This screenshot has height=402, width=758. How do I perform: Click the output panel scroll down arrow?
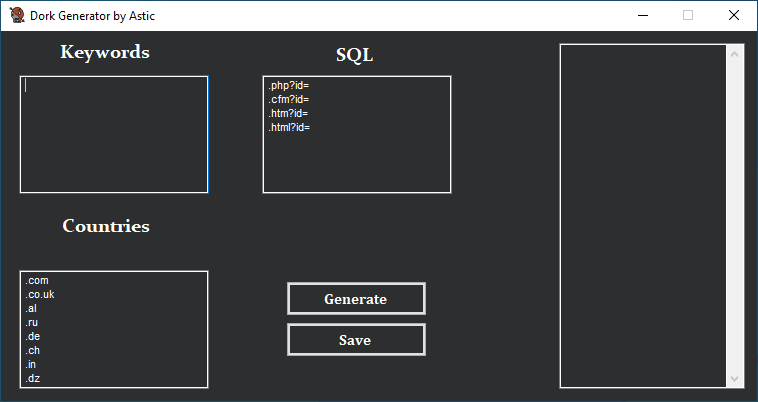[735, 379]
